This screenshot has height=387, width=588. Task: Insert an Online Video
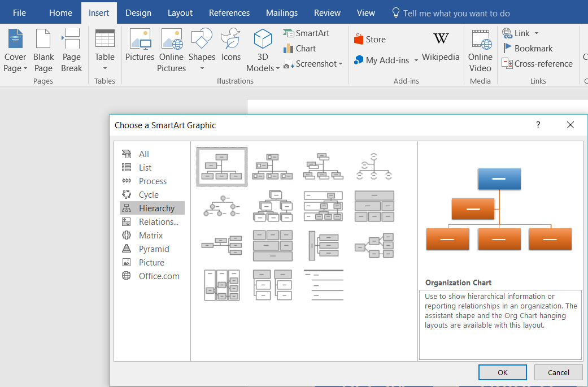480,51
